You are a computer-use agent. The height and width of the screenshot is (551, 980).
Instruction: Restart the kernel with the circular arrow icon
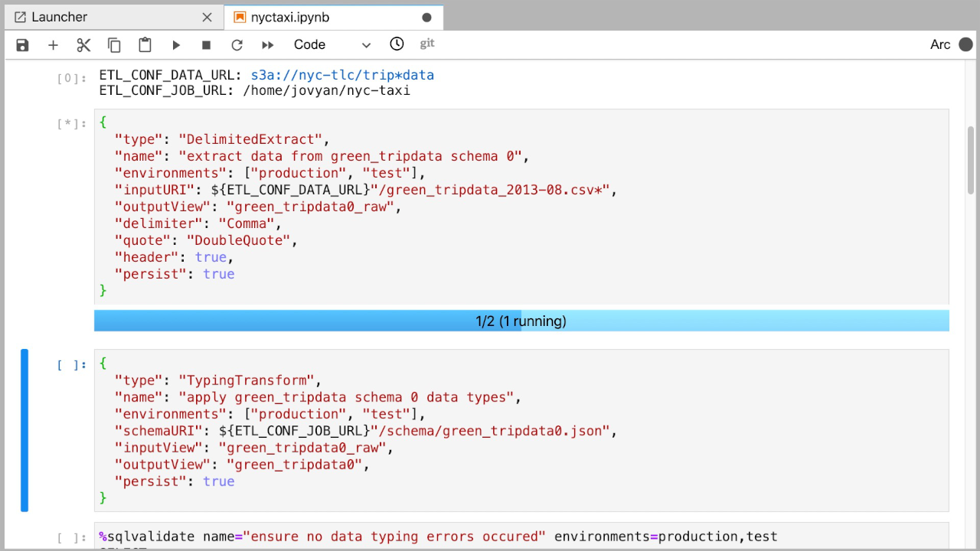click(237, 45)
